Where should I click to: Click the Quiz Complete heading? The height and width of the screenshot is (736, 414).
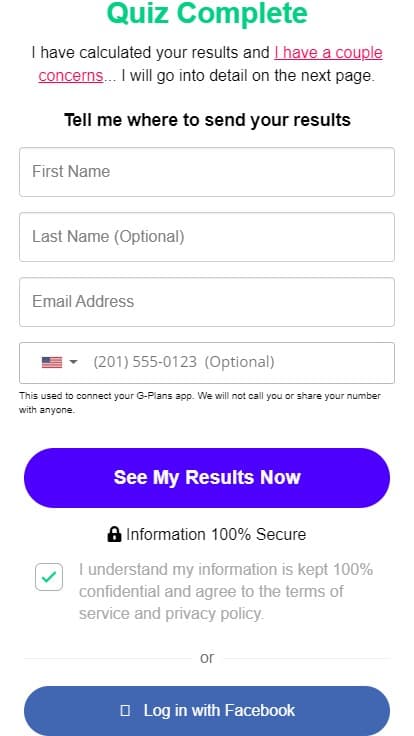tap(207, 13)
